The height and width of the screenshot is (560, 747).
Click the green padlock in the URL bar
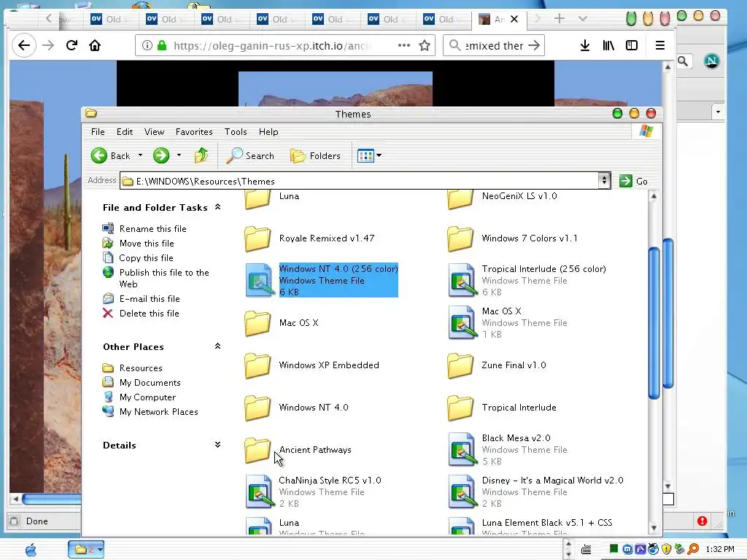pos(162,46)
